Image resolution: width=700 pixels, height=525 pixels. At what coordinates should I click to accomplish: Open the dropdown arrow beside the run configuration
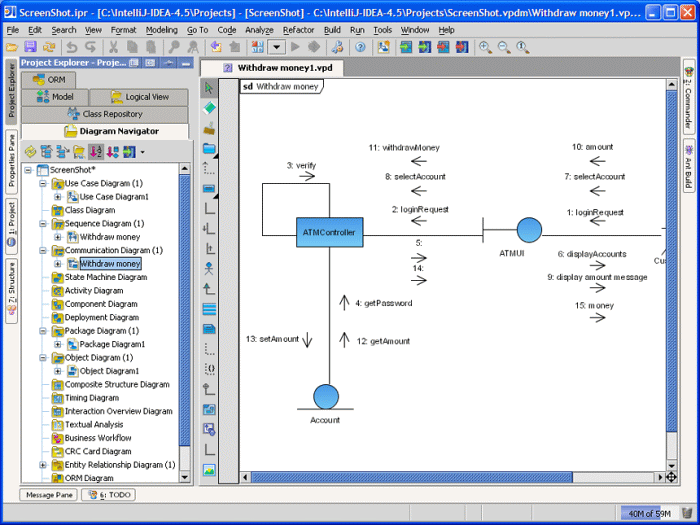(277, 46)
